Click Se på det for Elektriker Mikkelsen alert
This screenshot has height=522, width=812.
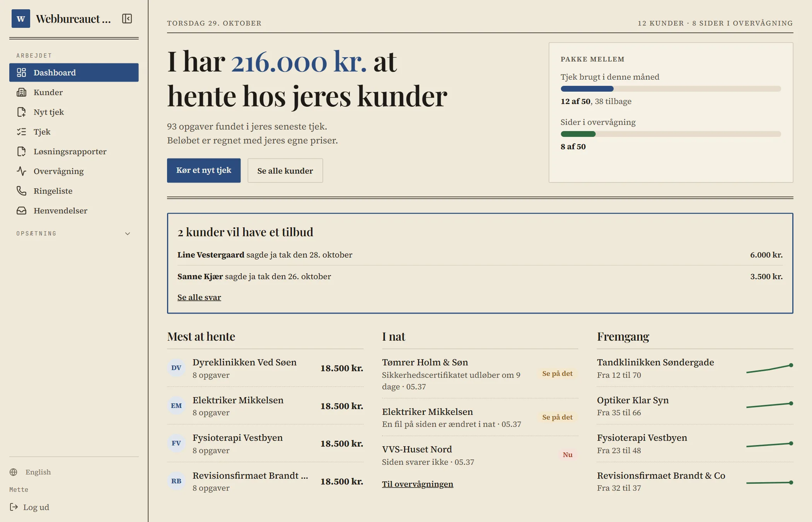(557, 417)
